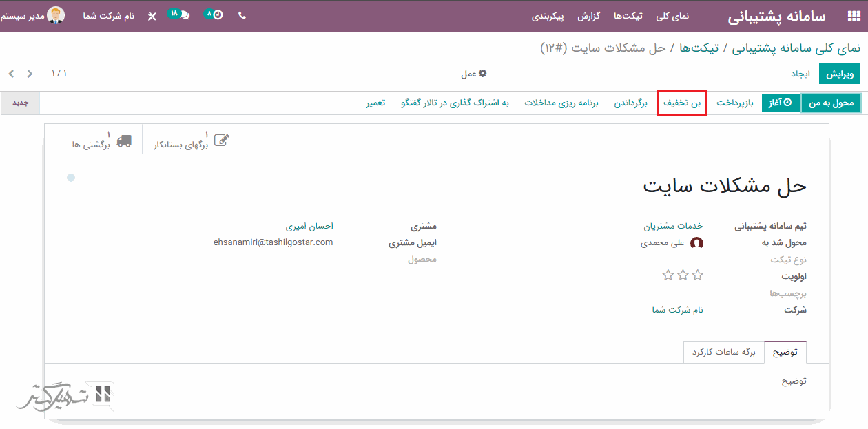Open chat messages icon with badge 18

point(179,14)
